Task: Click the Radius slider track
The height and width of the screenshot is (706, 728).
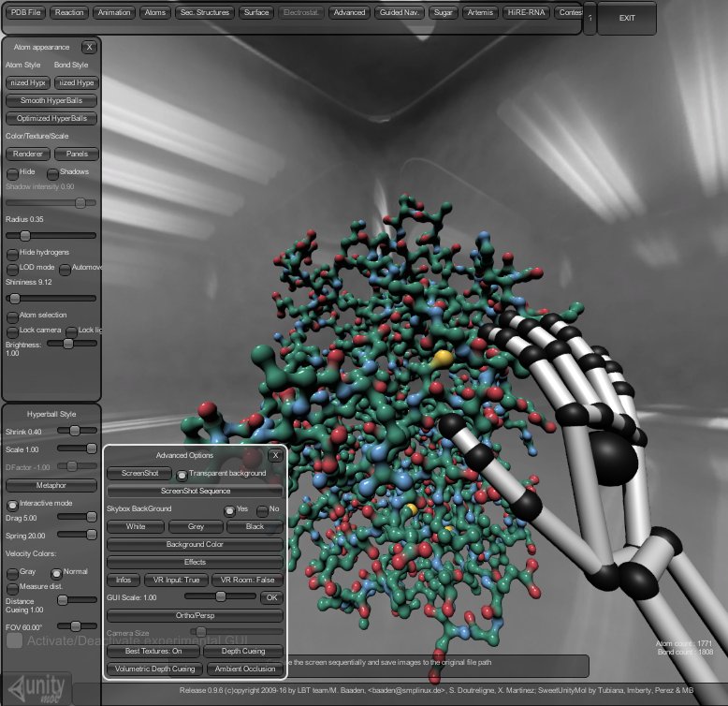Action: (x=51, y=236)
